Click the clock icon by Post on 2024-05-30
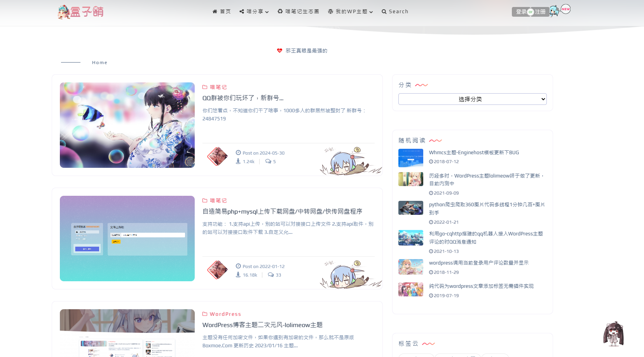 (x=238, y=153)
